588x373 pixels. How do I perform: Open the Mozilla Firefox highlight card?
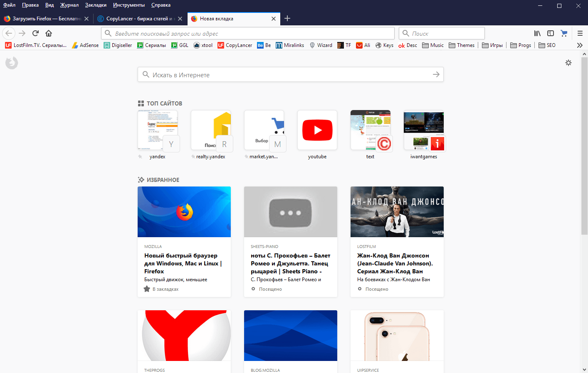click(x=184, y=242)
